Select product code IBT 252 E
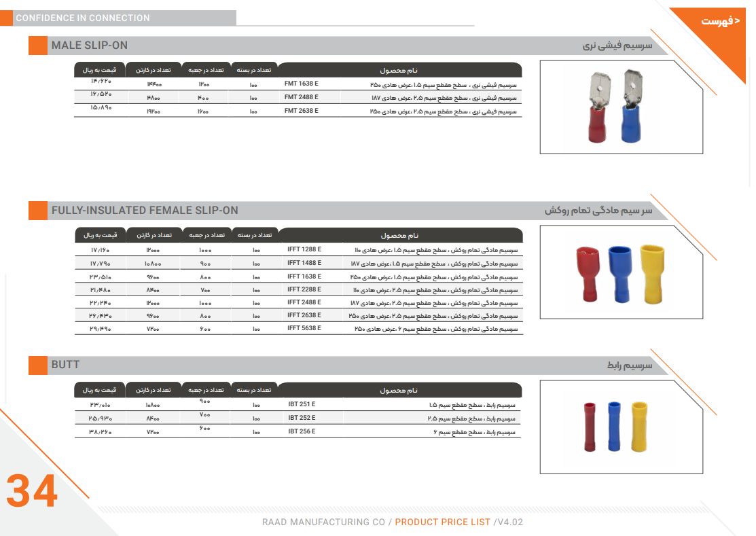The image size is (756, 536). click(302, 418)
